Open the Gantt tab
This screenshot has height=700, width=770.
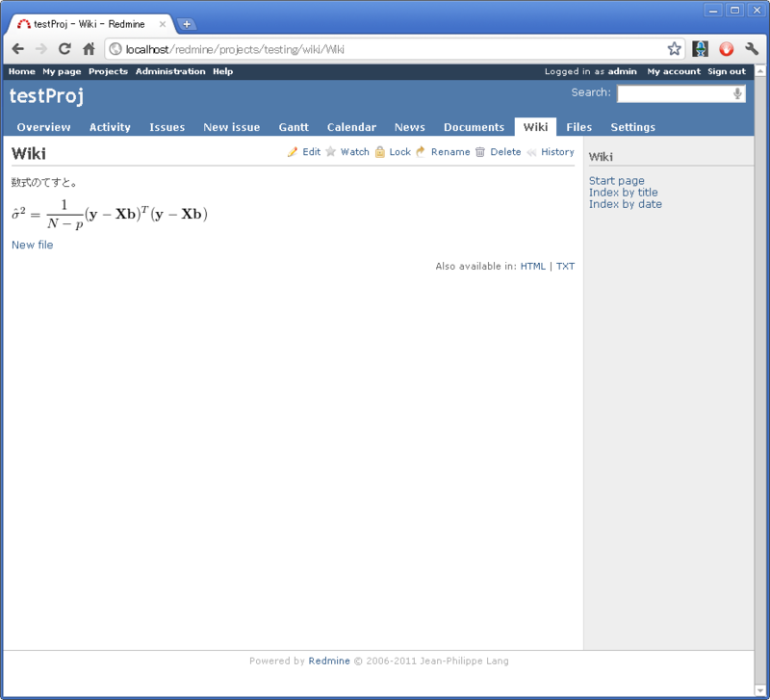click(x=294, y=127)
